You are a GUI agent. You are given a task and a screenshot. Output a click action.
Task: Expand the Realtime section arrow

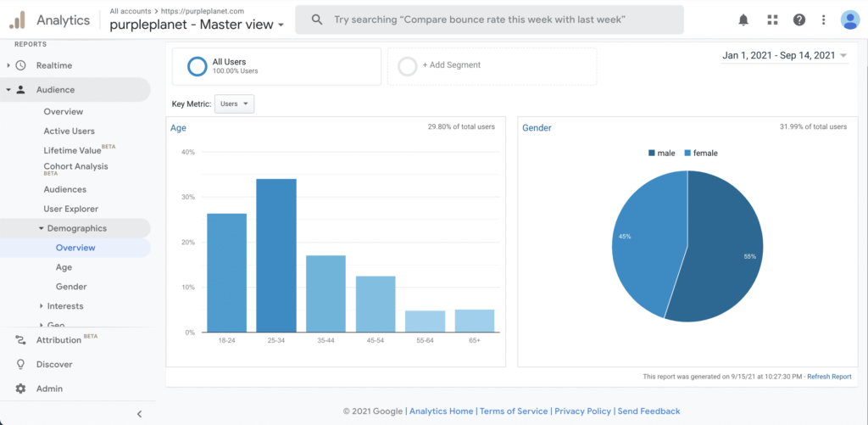coord(8,65)
